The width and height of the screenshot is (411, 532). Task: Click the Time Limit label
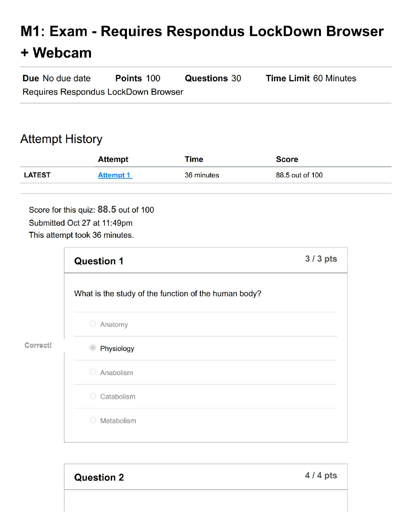point(287,78)
